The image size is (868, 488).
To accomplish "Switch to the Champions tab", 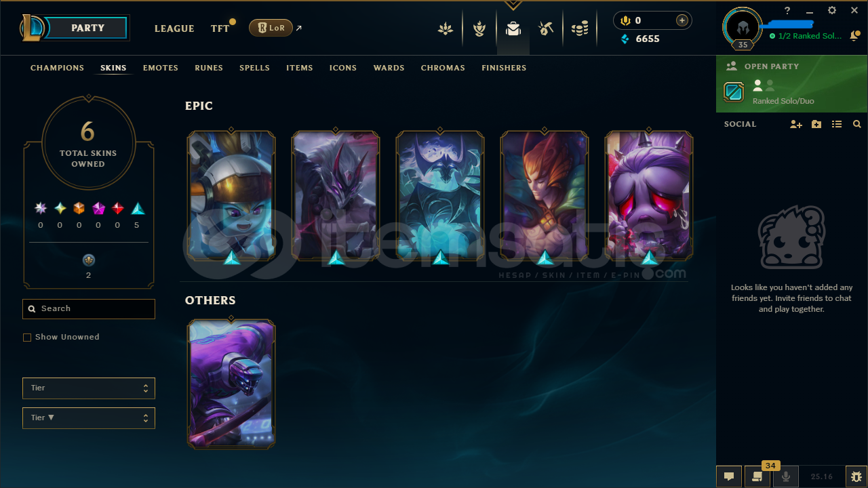I will click(x=58, y=68).
